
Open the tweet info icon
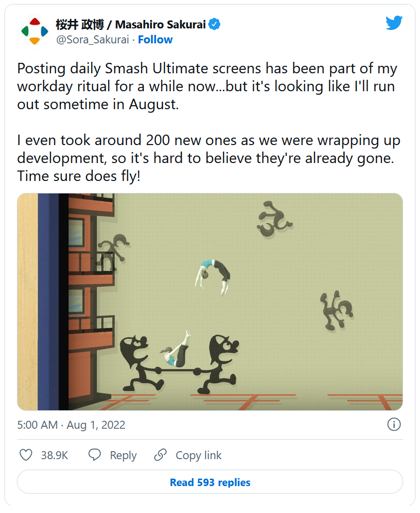(394, 425)
